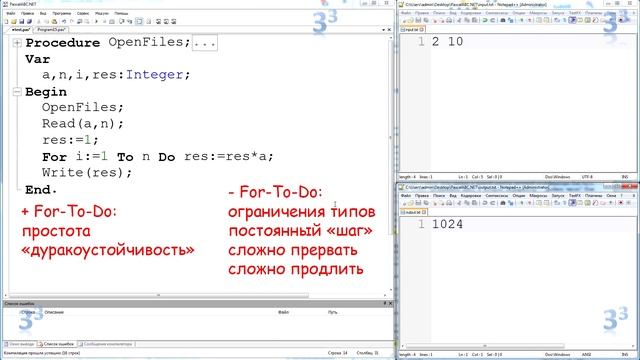Toggle word wrap button in input.txt Notepad++
640x360 pixels.
(x=556, y=20)
